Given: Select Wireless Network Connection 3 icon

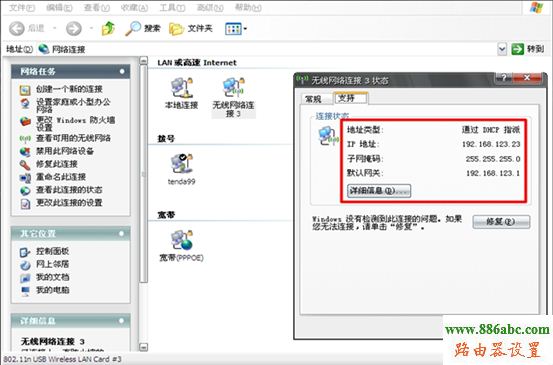Looking at the screenshot, I should [233, 98].
